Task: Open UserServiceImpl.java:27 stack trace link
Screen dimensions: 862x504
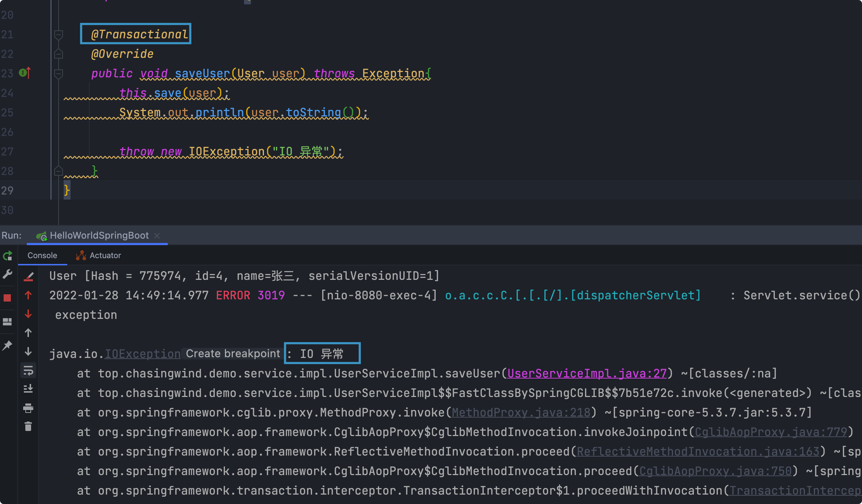Action: [x=586, y=373]
